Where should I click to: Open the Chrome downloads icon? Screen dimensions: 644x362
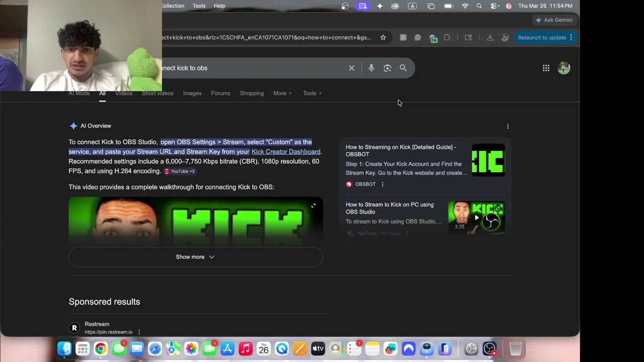point(490,37)
